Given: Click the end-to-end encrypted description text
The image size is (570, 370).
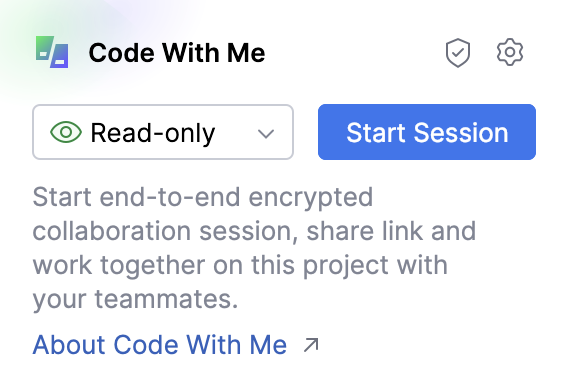Looking at the screenshot, I should point(254,248).
